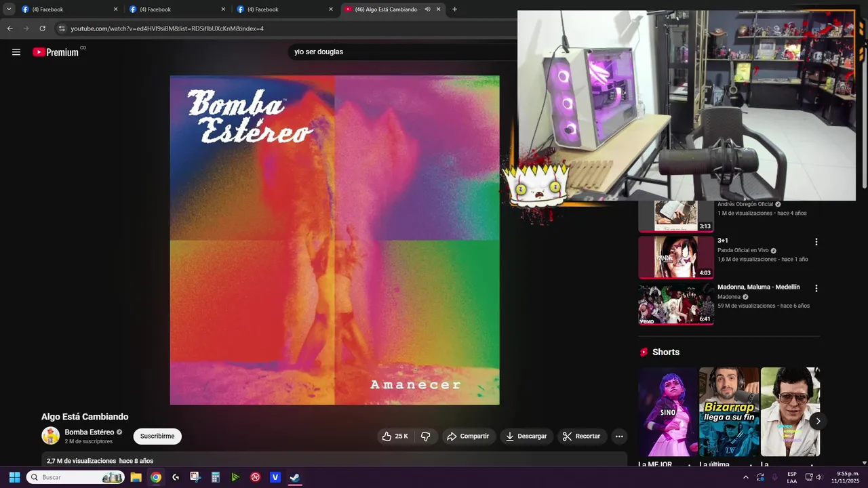Click the YouTube search field

pyautogui.click(x=403, y=52)
